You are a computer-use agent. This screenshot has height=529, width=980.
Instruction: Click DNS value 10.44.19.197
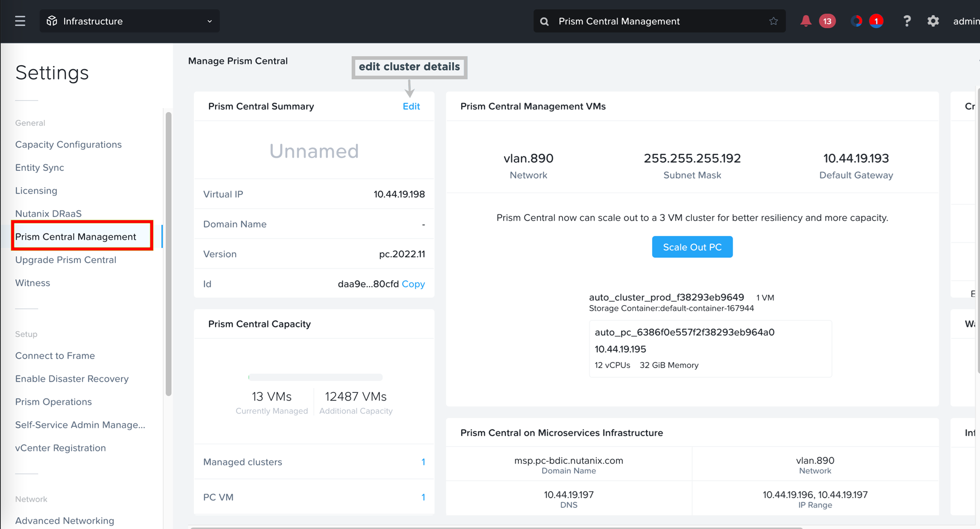coord(569,495)
